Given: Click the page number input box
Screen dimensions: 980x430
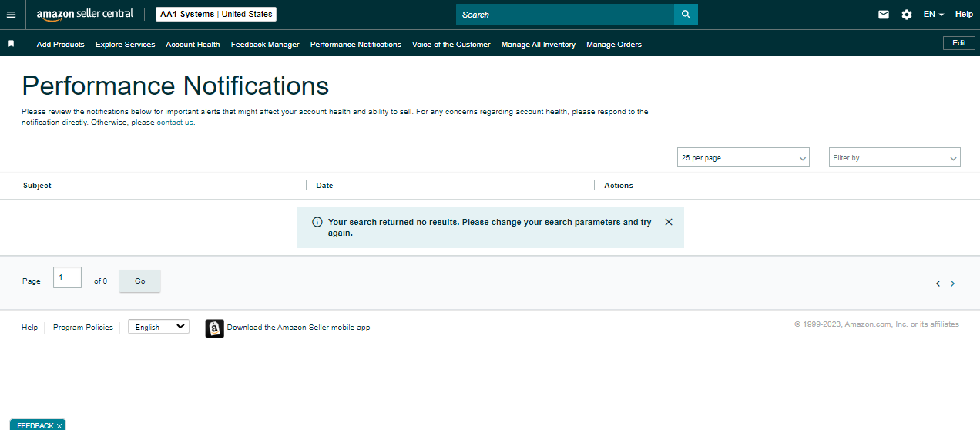Looking at the screenshot, I should click(67, 277).
